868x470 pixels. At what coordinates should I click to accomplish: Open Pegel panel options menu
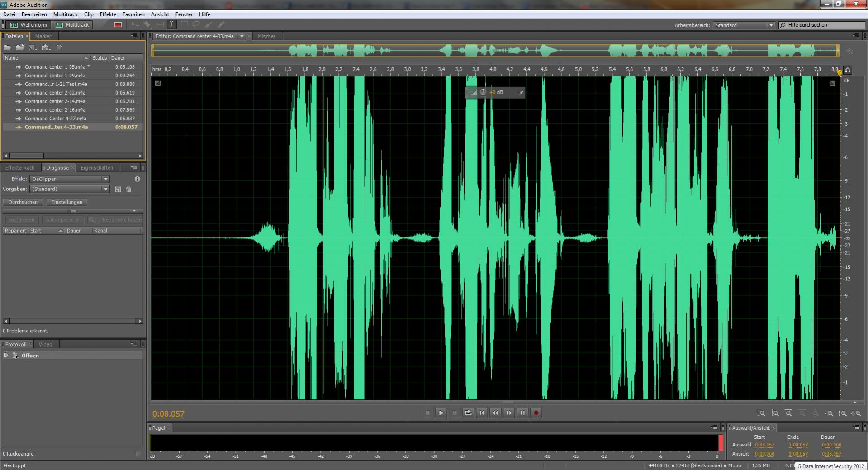[714, 427]
